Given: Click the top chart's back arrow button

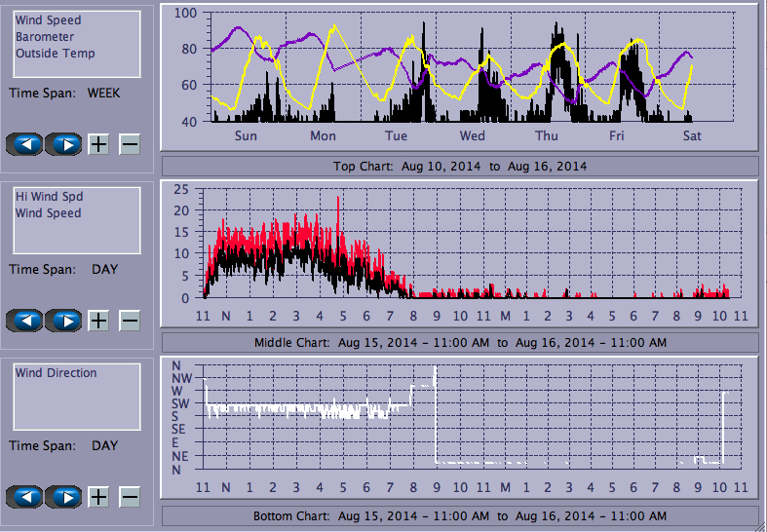Looking at the screenshot, I should [x=25, y=144].
